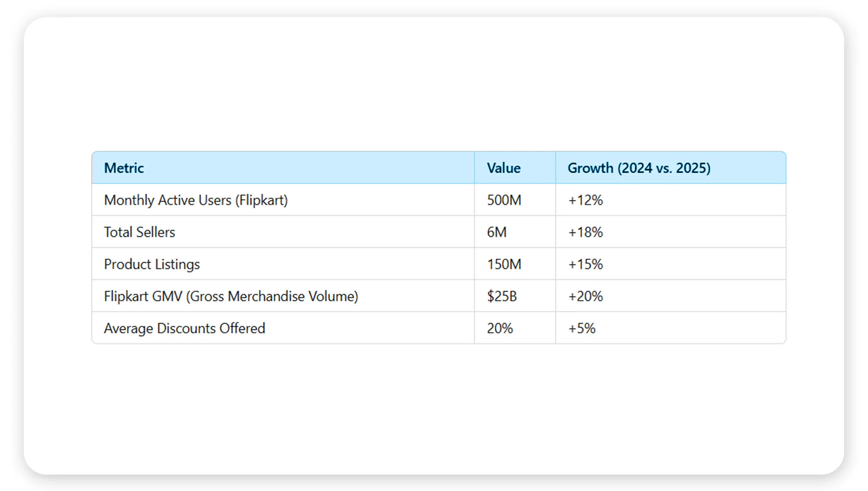
Task: Click the +15% growth cell
Action: tap(671, 264)
